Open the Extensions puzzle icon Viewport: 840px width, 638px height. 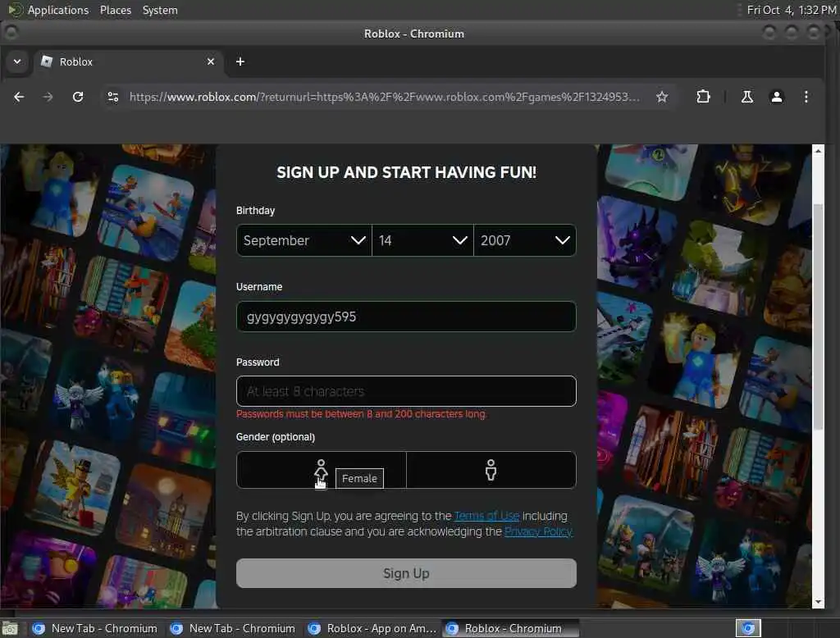[703, 97]
